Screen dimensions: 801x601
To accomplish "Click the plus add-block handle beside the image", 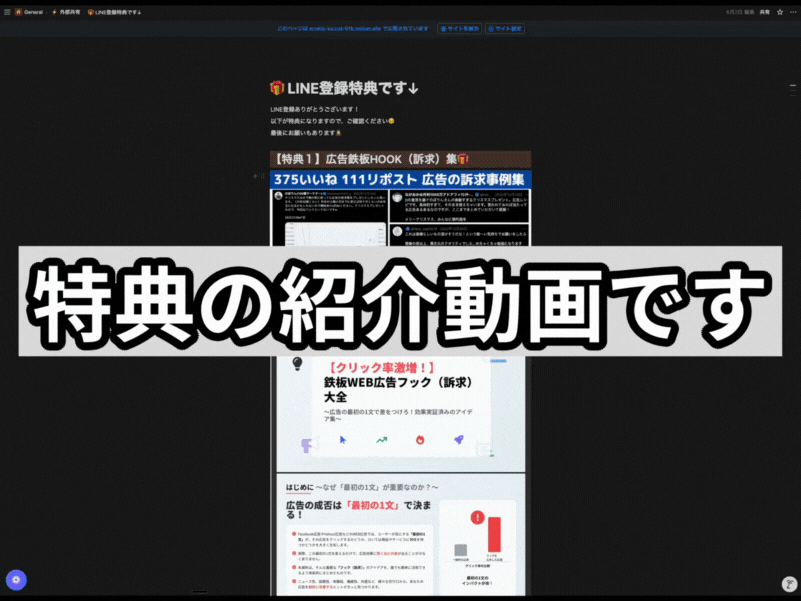I will coord(255,176).
